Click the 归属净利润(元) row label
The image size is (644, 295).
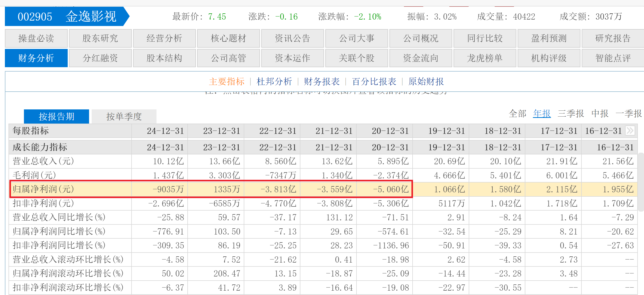coord(43,189)
